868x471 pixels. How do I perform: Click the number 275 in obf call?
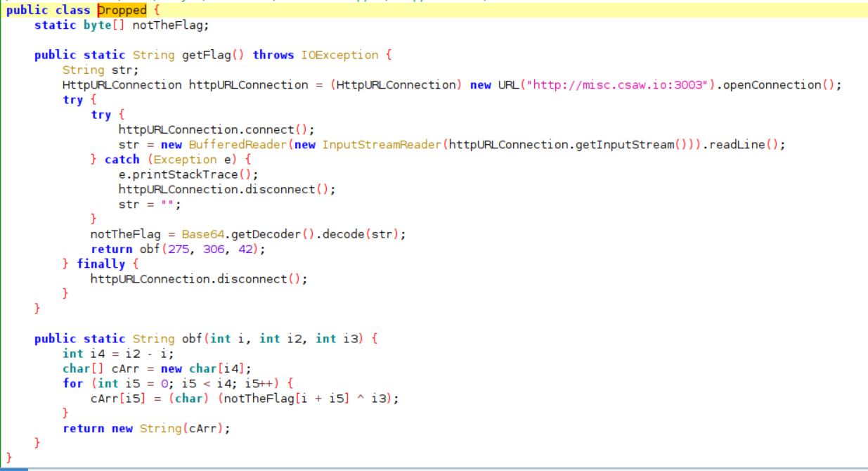coord(178,249)
